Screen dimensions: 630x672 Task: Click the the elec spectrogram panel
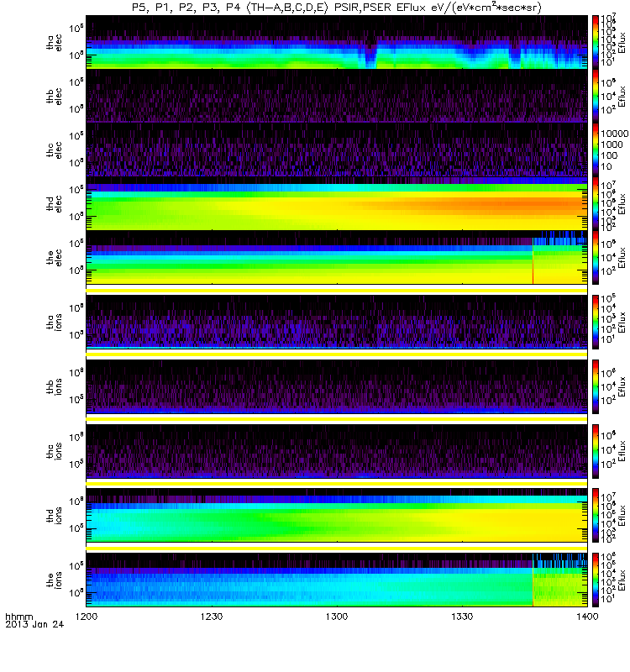point(337,257)
